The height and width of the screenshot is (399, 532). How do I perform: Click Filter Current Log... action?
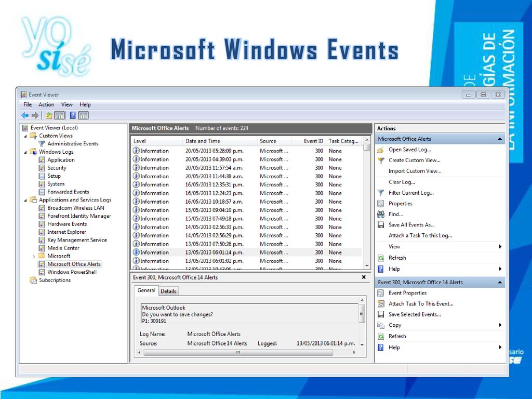(411, 193)
